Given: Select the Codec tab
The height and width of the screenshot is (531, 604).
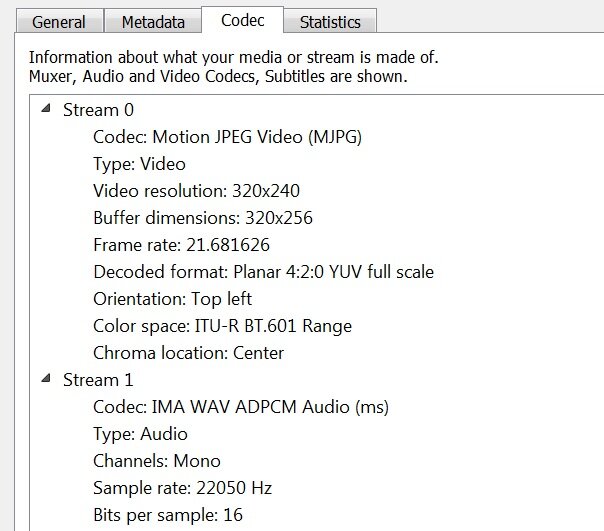Looking at the screenshot, I should click(243, 20).
